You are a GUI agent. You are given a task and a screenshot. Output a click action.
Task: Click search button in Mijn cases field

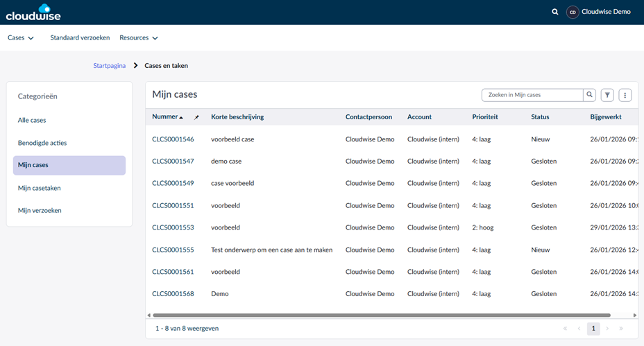point(589,95)
